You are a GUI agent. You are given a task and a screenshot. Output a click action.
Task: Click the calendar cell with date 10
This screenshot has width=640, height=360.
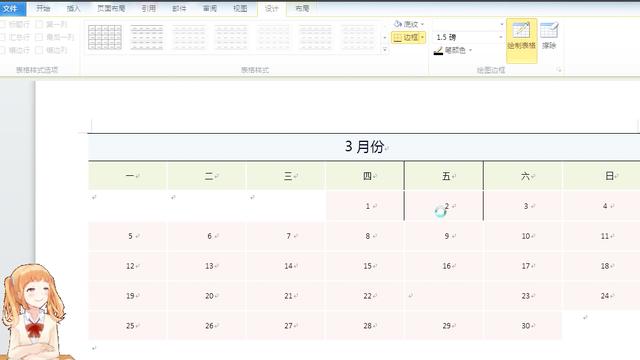[x=523, y=236]
